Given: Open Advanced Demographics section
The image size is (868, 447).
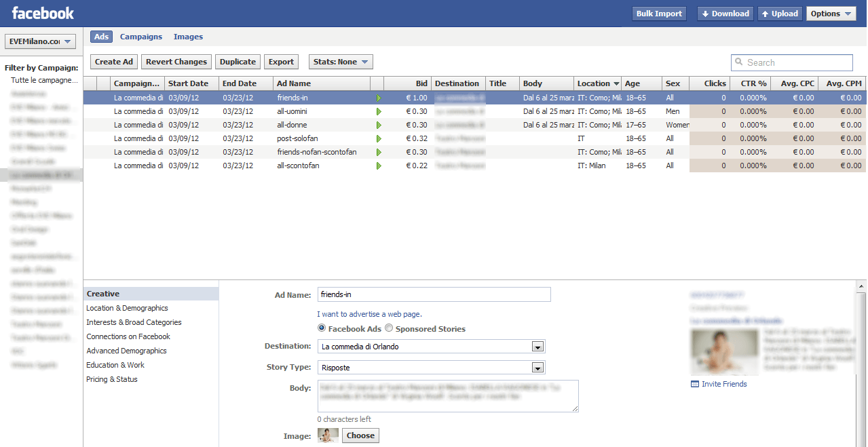Looking at the screenshot, I should pyautogui.click(x=126, y=351).
